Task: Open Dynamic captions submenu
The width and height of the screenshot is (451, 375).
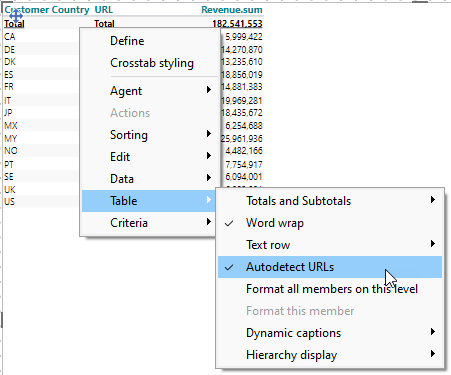Action: click(330, 333)
